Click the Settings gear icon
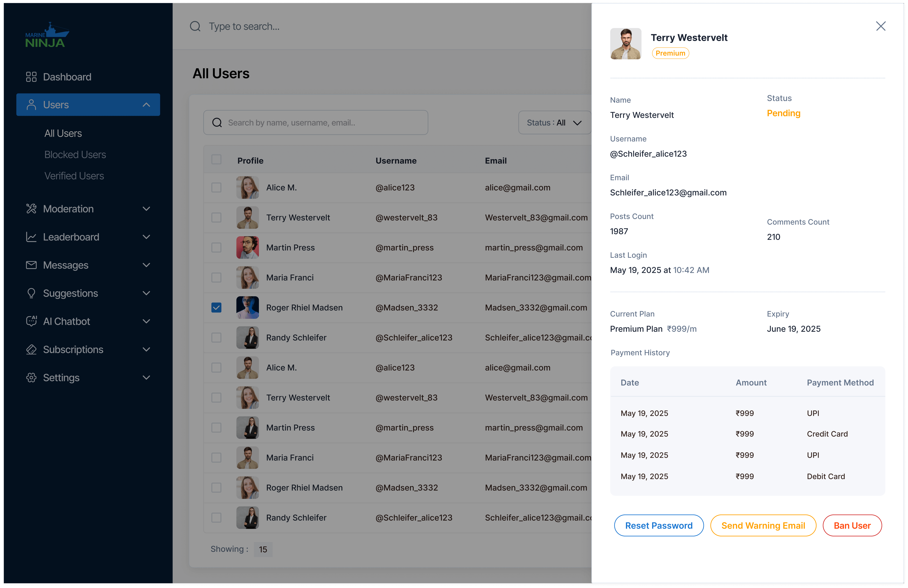 click(x=31, y=377)
